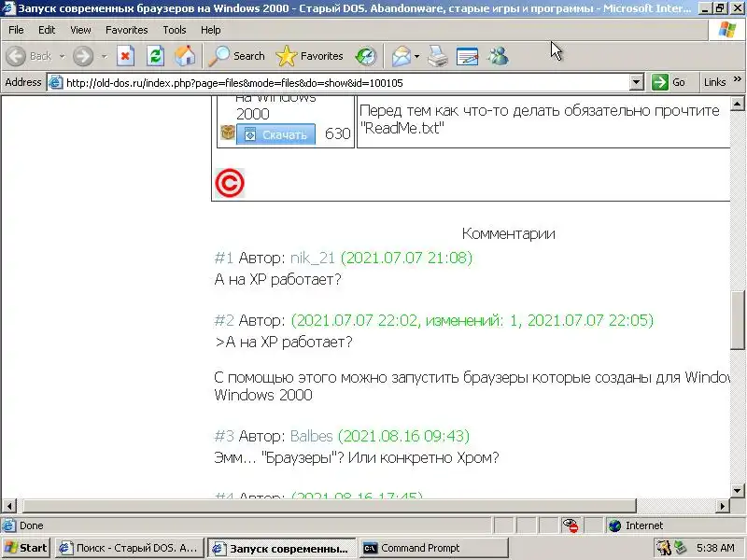Click the horizontal scrollbar right arrow
747x560 pixels.
click(x=722, y=506)
